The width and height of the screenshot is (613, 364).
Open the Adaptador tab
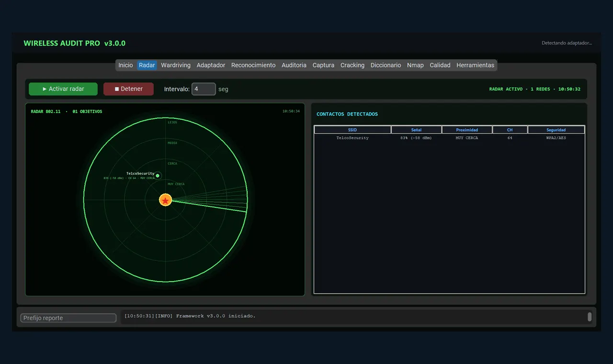pyautogui.click(x=211, y=65)
